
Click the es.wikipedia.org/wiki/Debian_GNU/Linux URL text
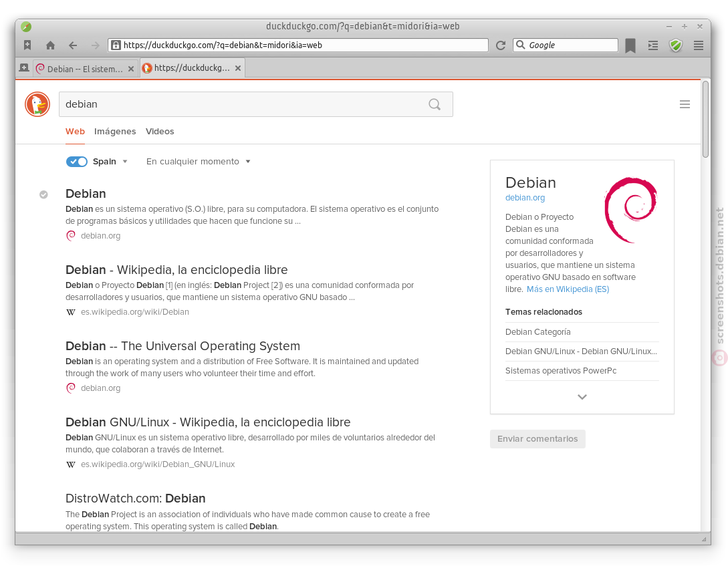pyautogui.click(x=158, y=464)
